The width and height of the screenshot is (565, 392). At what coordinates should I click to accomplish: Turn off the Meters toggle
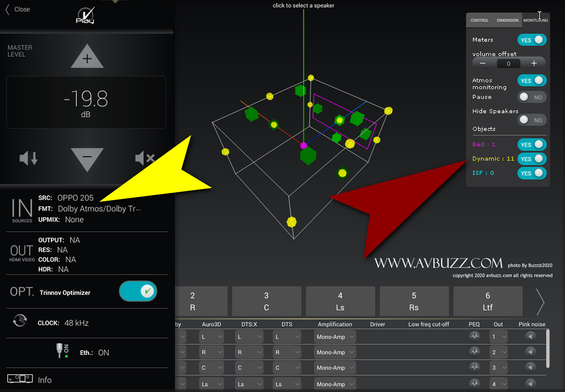(532, 40)
